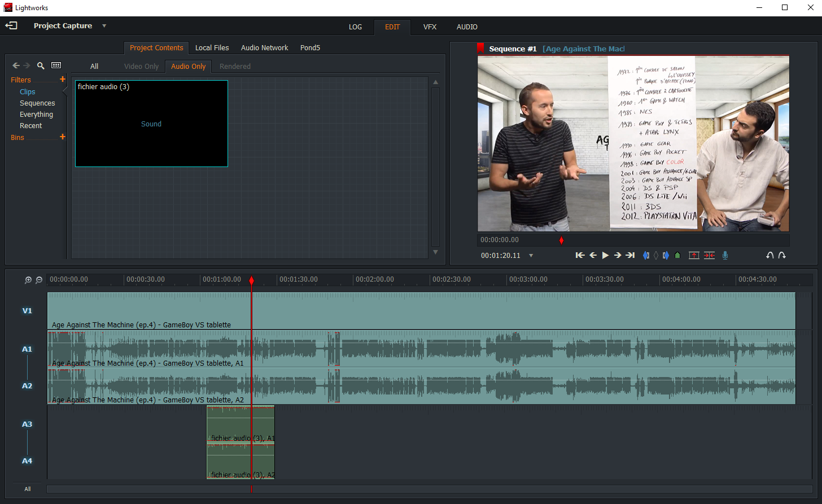Click the Mark In blue icon
The width and height of the screenshot is (822, 504).
pos(646,256)
